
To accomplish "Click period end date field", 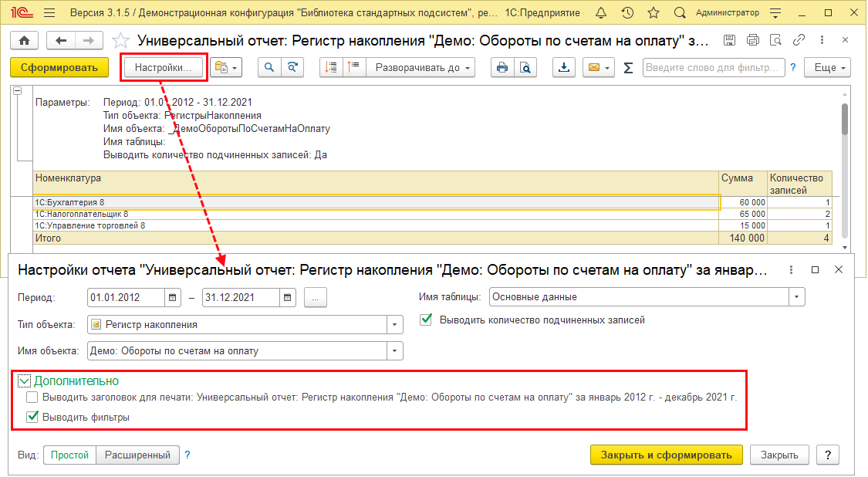I will coord(241,297).
